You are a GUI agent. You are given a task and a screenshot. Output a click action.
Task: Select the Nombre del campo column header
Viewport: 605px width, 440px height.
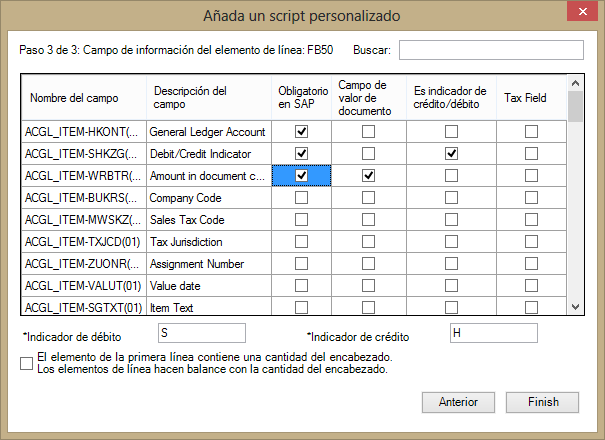click(84, 98)
